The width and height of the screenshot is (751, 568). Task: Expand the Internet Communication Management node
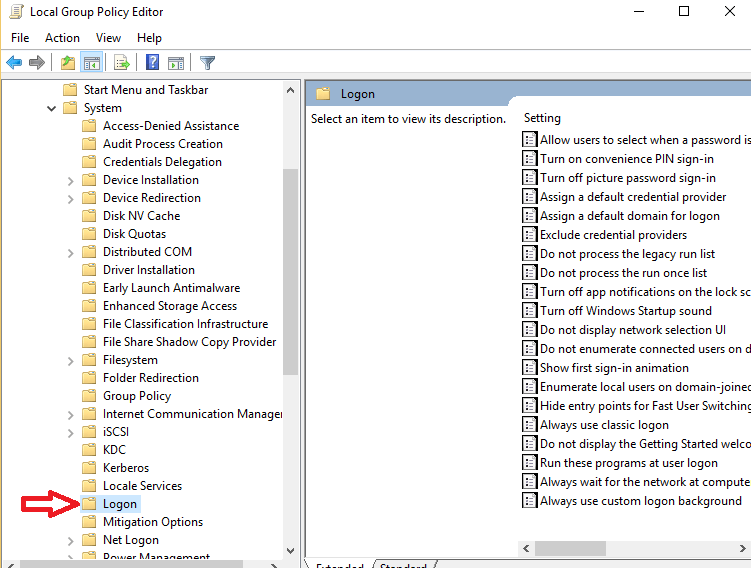point(70,415)
